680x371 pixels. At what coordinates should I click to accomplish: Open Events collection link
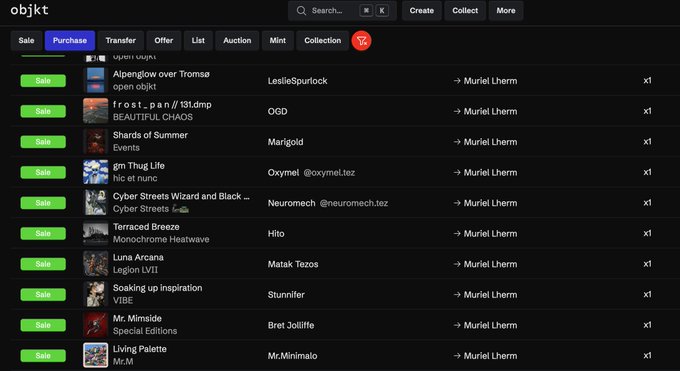click(126, 148)
